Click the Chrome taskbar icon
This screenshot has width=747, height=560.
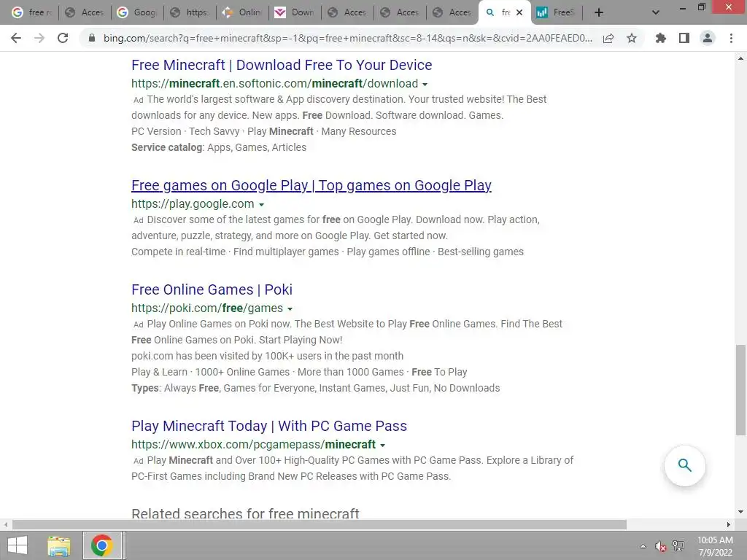[101, 545]
